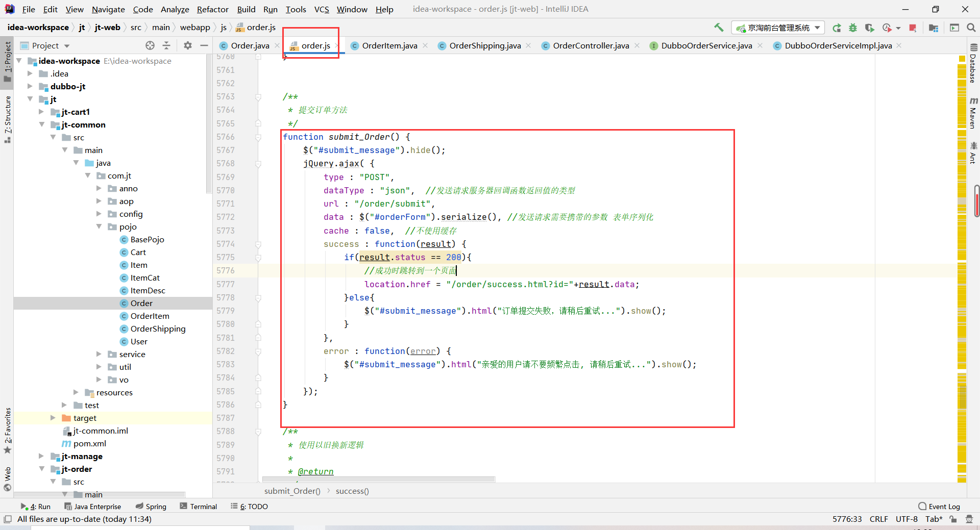The width and height of the screenshot is (980, 530).
Task: Click the Rerun application icon
Action: 837,28
